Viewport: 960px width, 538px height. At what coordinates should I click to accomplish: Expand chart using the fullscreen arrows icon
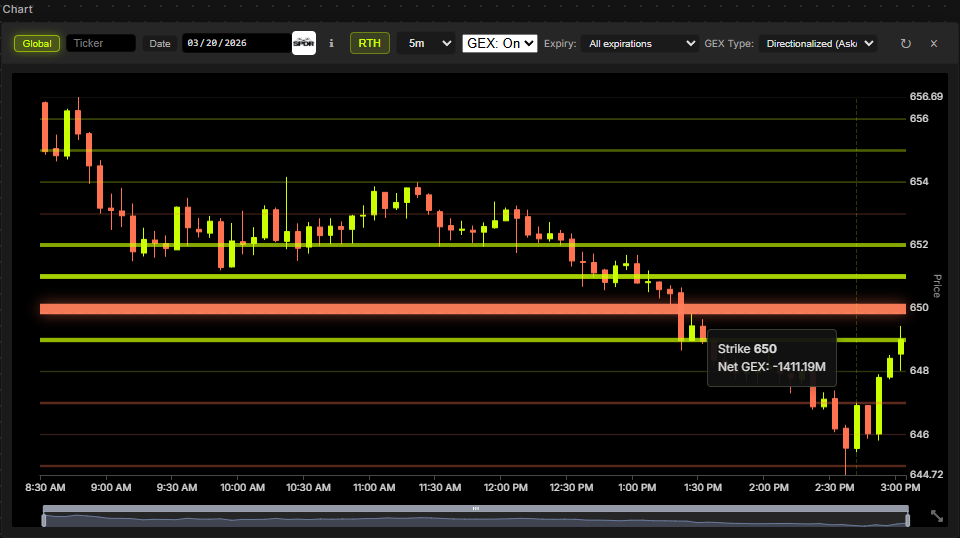pyautogui.click(x=937, y=516)
